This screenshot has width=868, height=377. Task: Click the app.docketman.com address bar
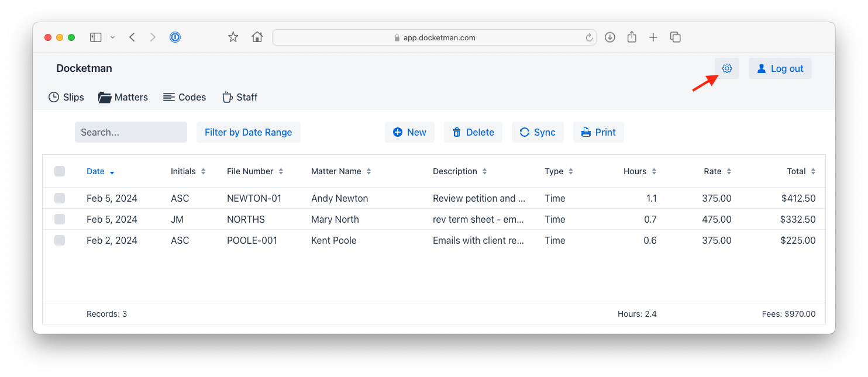click(434, 37)
